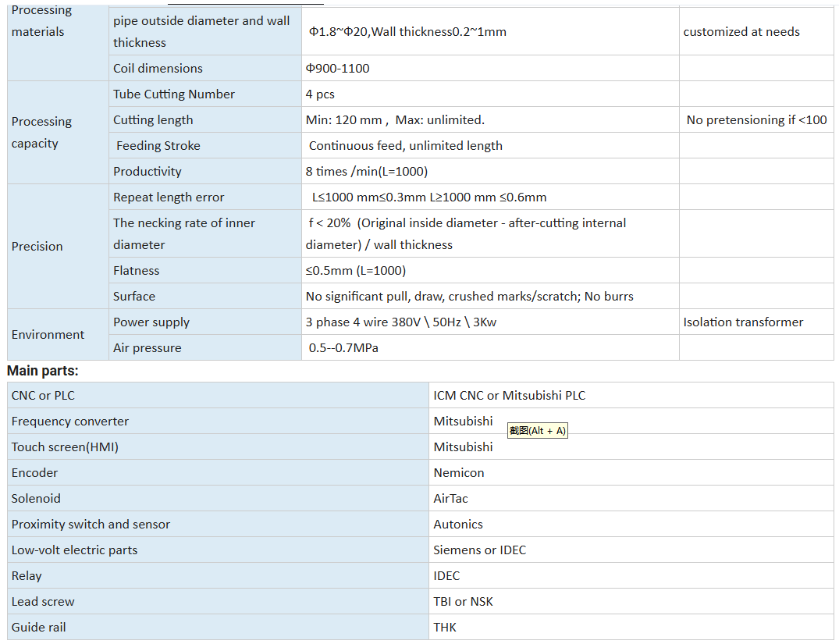Click the 'Main parts:' heading
The height and width of the screenshot is (644, 839).
tap(43, 371)
